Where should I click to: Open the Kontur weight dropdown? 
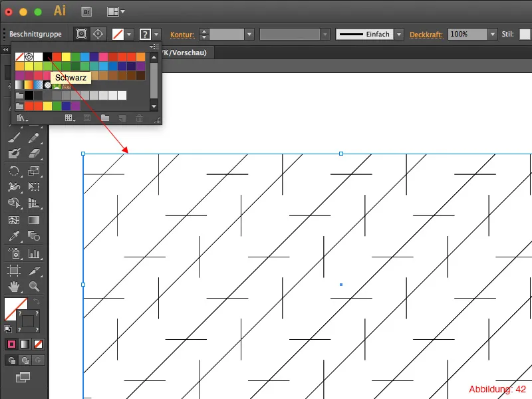tap(249, 35)
